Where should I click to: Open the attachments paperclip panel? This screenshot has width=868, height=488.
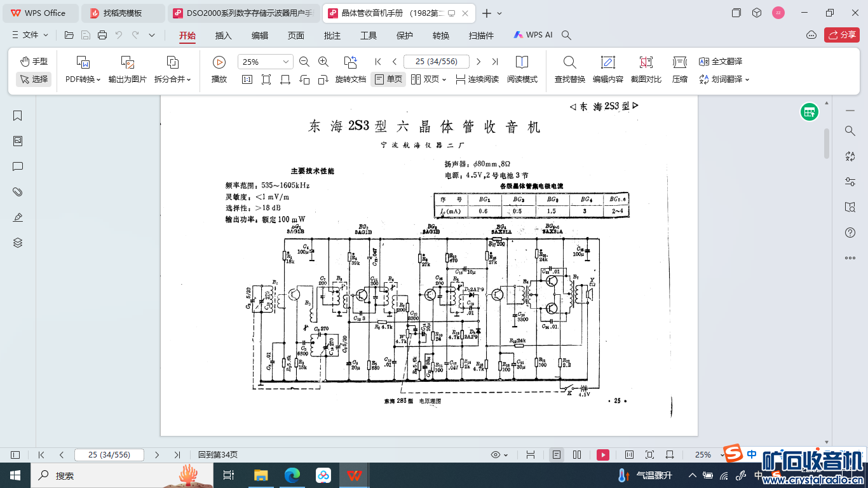pyautogui.click(x=18, y=192)
